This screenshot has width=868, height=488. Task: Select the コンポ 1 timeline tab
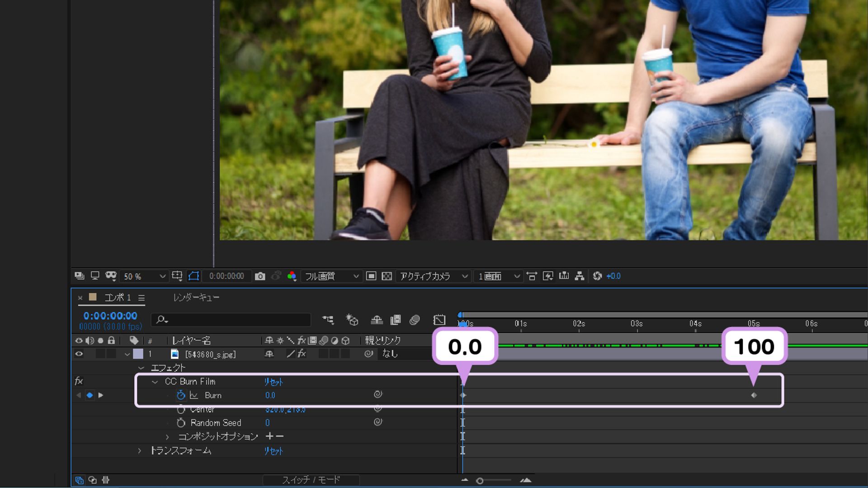pyautogui.click(x=117, y=298)
